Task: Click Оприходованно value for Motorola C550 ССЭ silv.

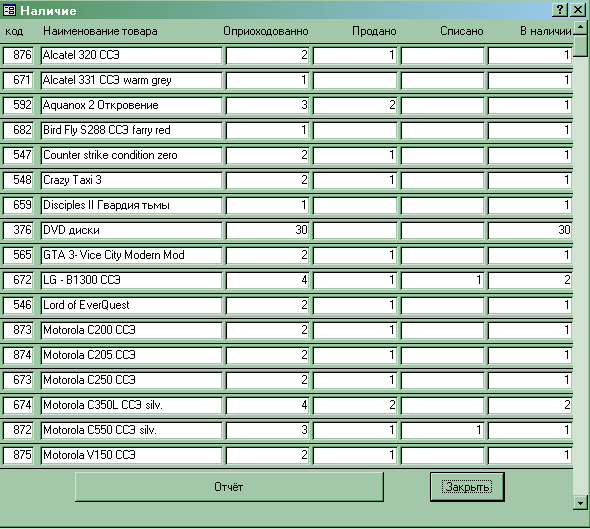Action: 268,430
